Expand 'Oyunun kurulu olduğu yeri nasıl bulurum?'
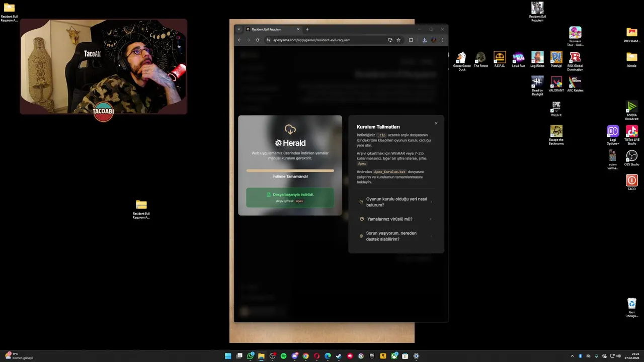This screenshot has width=644, height=362. pyautogui.click(x=396, y=202)
